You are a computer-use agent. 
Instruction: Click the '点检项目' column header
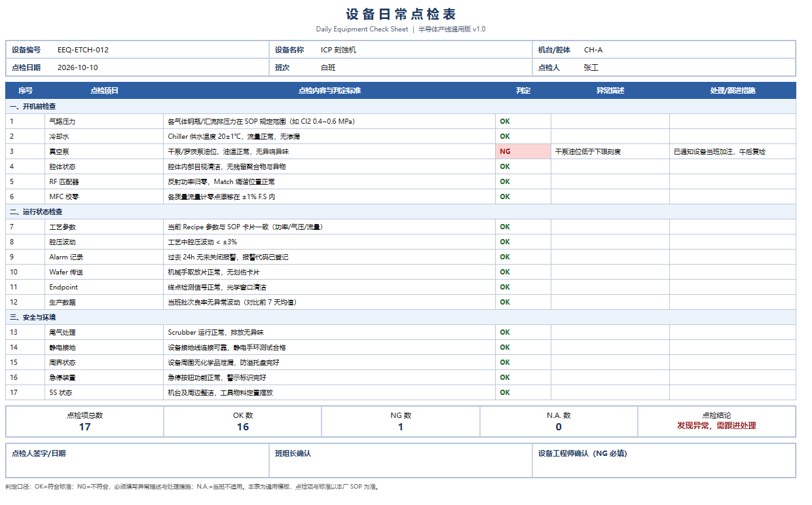pos(104,90)
